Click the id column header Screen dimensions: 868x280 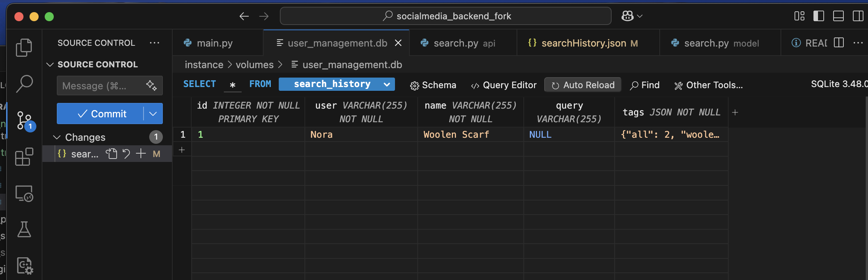point(248,112)
